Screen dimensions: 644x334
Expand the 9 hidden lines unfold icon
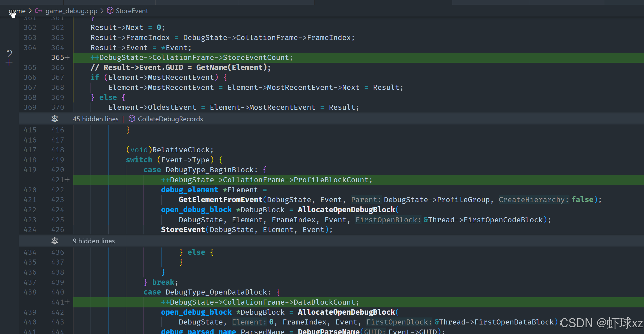pyautogui.click(x=55, y=241)
